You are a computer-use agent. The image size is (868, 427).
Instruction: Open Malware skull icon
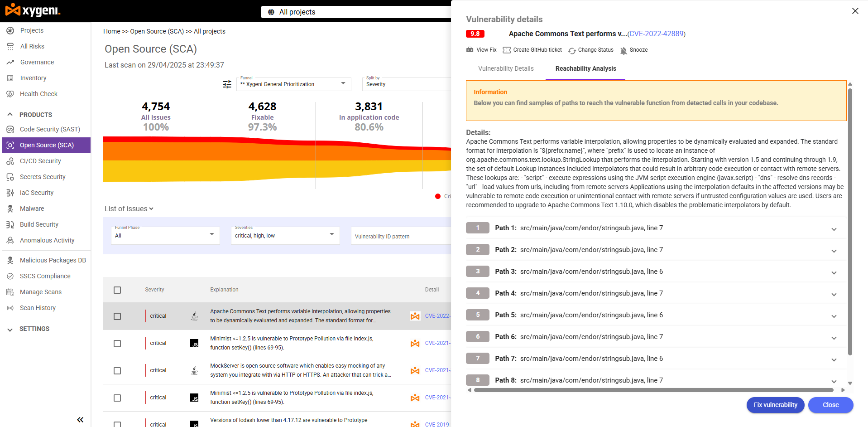(10, 209)
